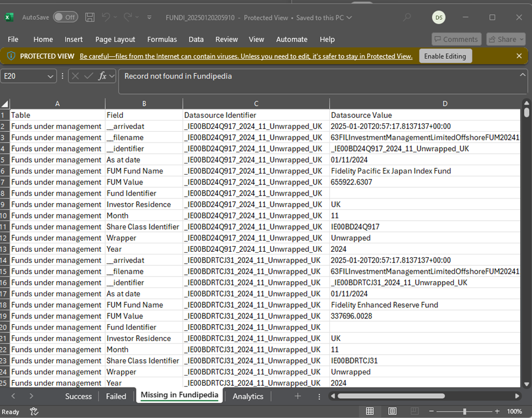Close the Protected View warning bar
The image size is (532, 418).
pos(519,56)
